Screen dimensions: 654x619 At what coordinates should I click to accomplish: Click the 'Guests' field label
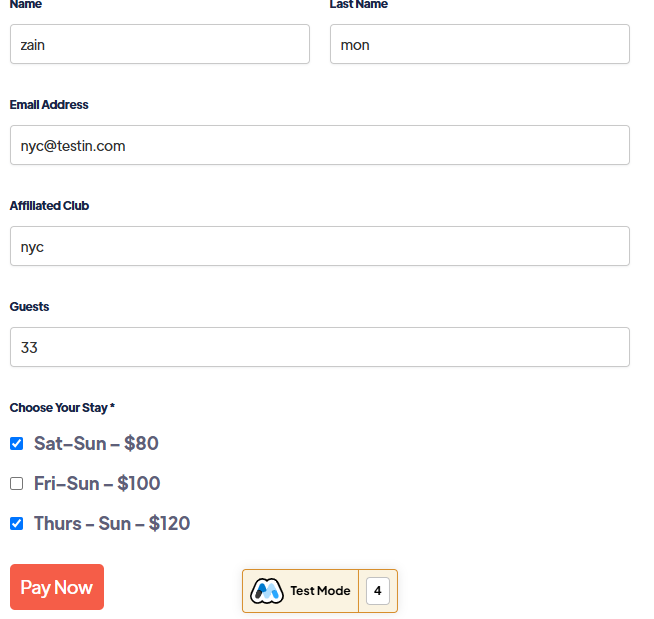pyautogui.click(x=29, y=307)
